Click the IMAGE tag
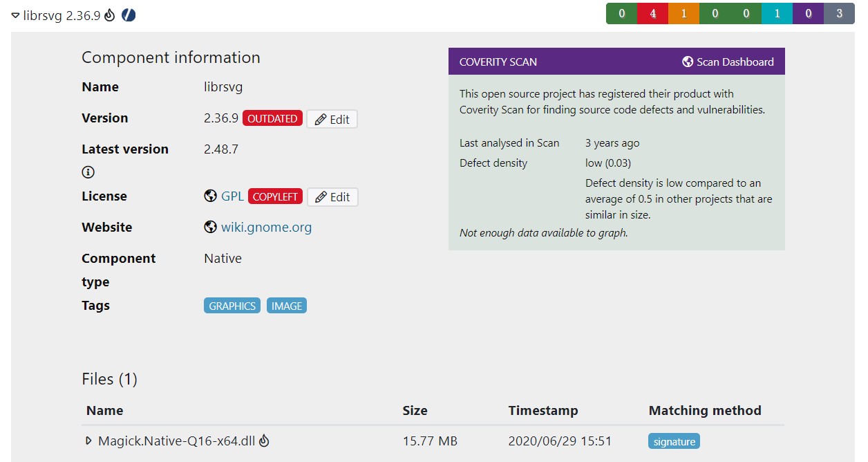868x462 pixels. pos(286,305)
